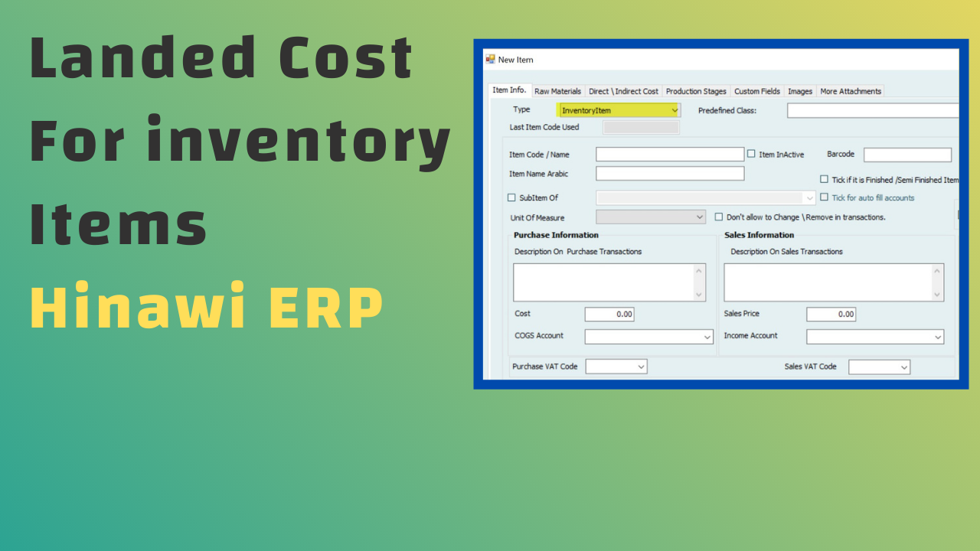This screenshot has width=980, height=551.
Task: Go to the Production Stages tab
Action: 696,91
